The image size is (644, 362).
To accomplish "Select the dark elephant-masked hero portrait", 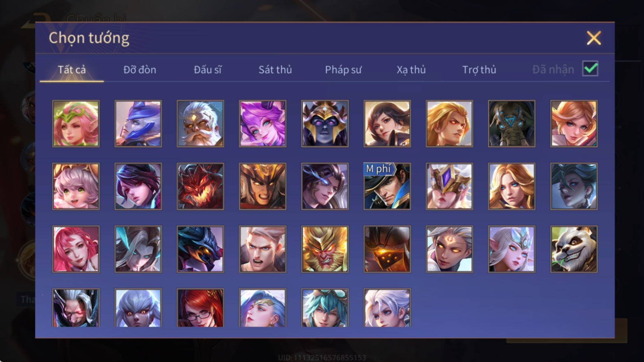I will 512,124.
